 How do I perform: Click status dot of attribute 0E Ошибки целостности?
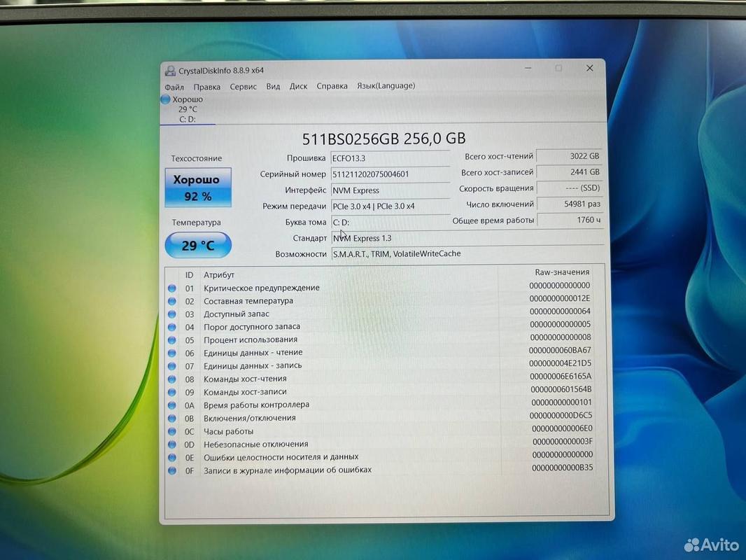coord(172,457)
